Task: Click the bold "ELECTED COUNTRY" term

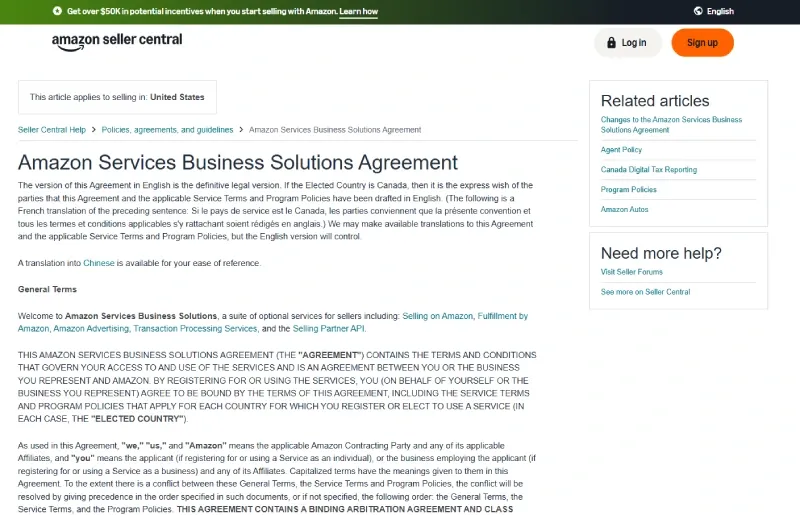Action: pyautogui.click(x=137, y=419)
